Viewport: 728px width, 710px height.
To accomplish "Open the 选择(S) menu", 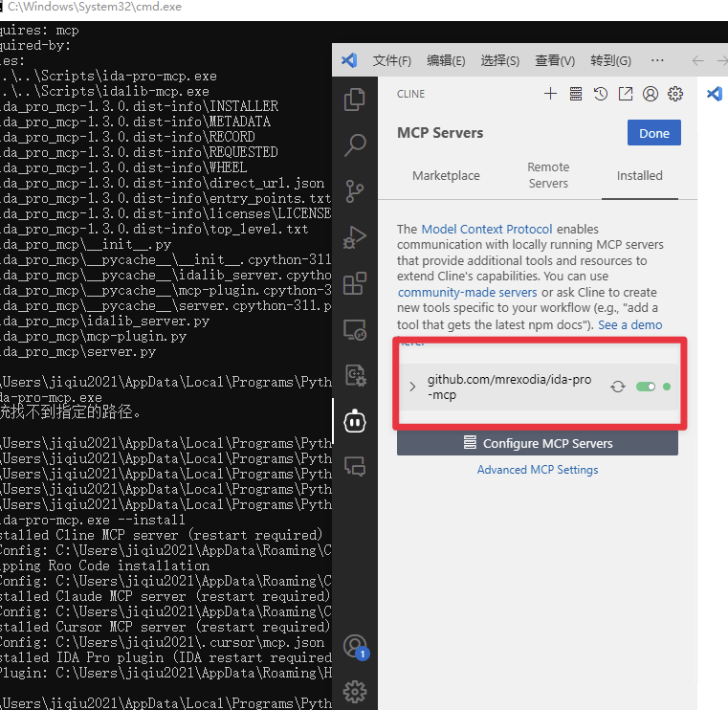I will (500, 61).
